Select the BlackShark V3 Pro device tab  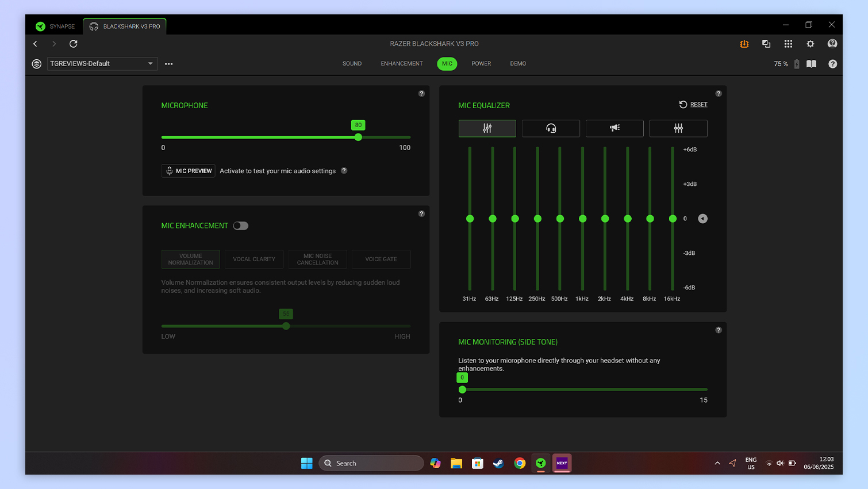click(x=125, y=26)
